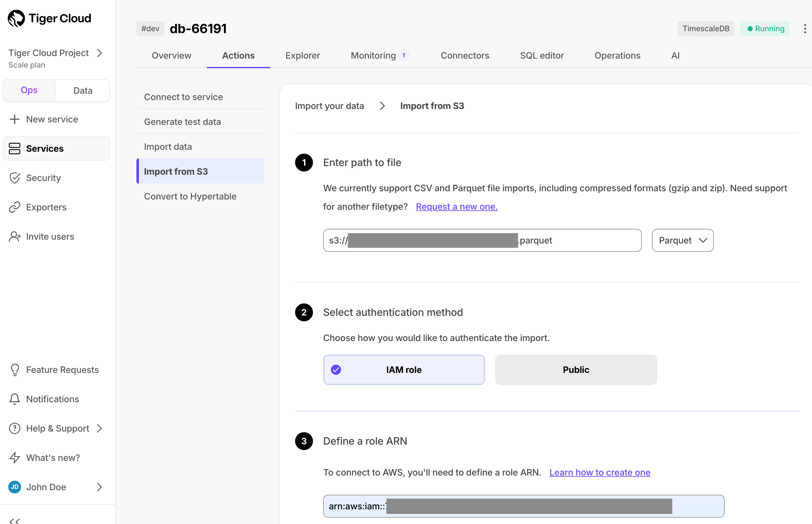Click the Tiger Cloud logo icon

(16, 18)
